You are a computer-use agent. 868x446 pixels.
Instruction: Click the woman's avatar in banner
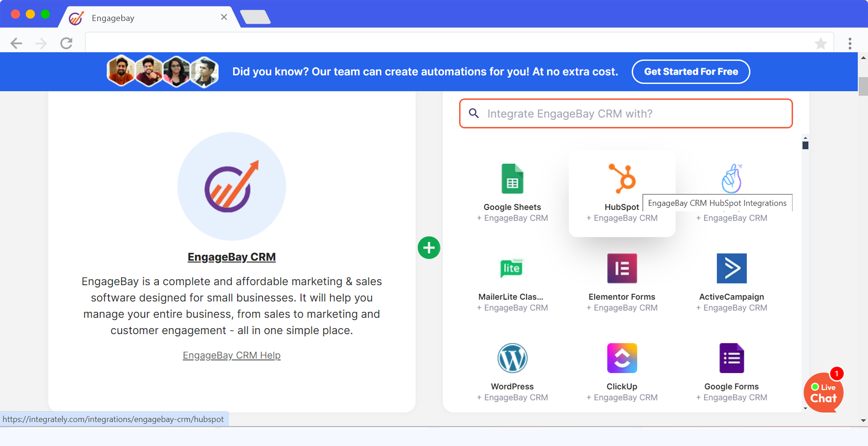(x=176, y=71)
